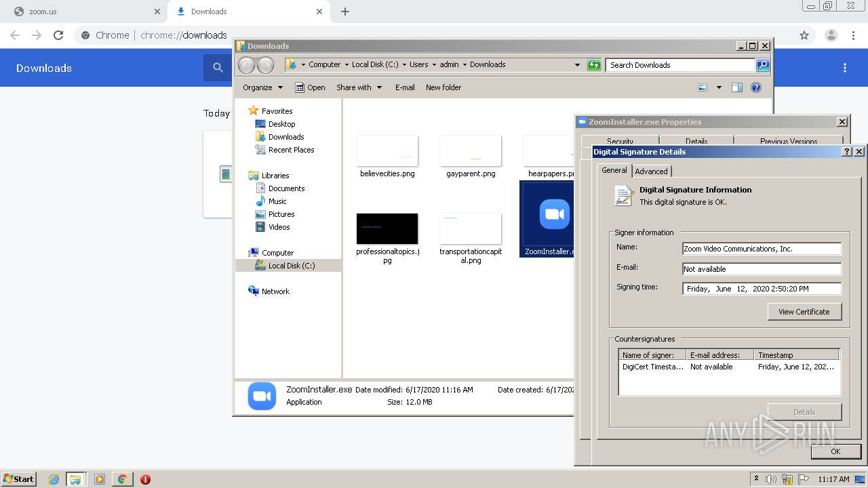Screen dimensions: 868x488
Task: Click the View Certificate button
Action: (x=804, y=312)
